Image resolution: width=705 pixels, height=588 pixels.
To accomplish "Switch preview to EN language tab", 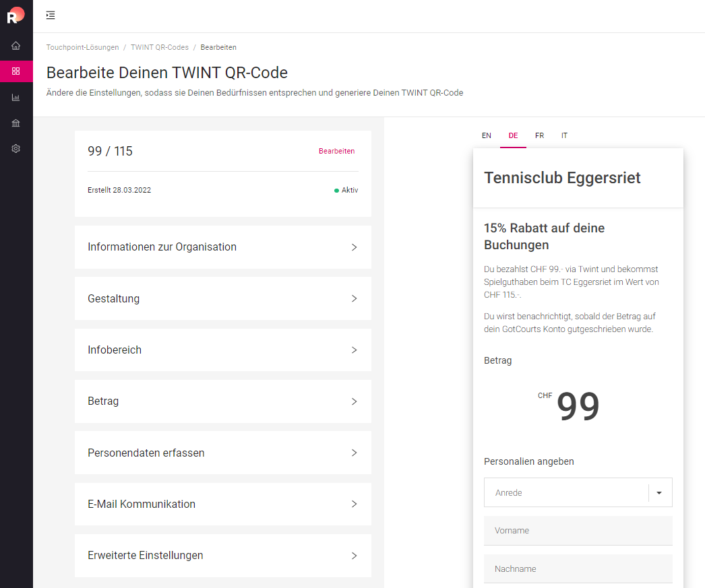I will point(487,135).
